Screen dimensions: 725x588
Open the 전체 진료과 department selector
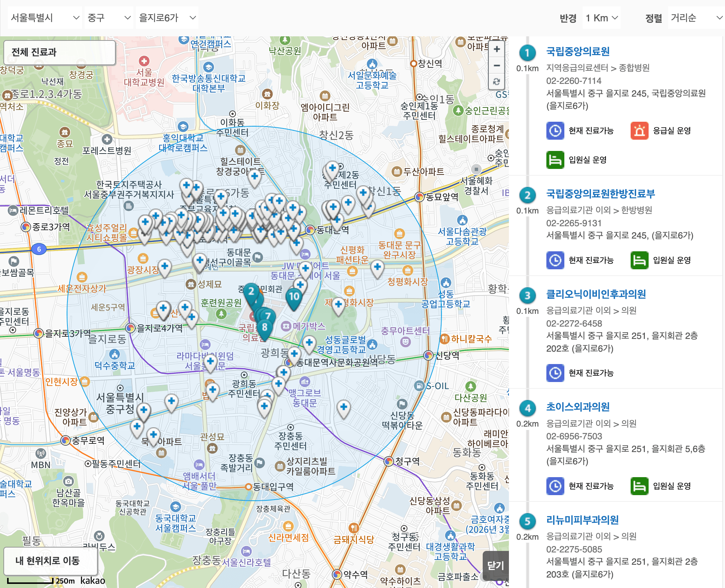click(x=59, y=52)
